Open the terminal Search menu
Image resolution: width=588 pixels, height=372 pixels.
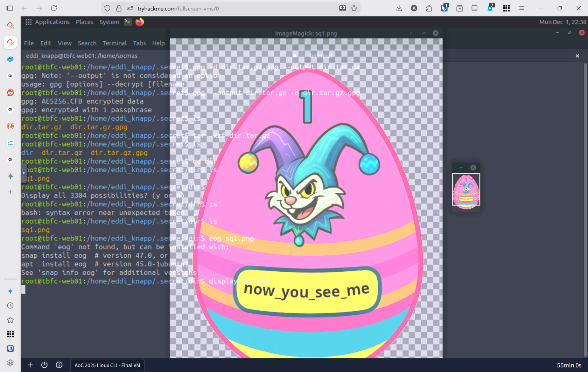point(87,43)
